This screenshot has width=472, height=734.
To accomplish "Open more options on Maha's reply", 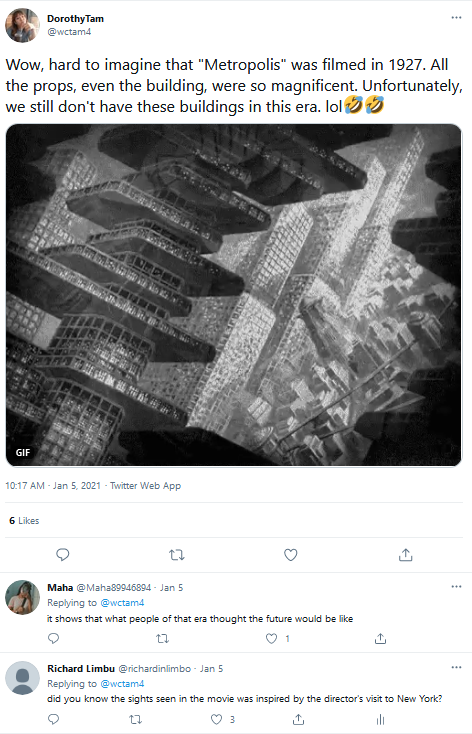I will click(456, 587).
